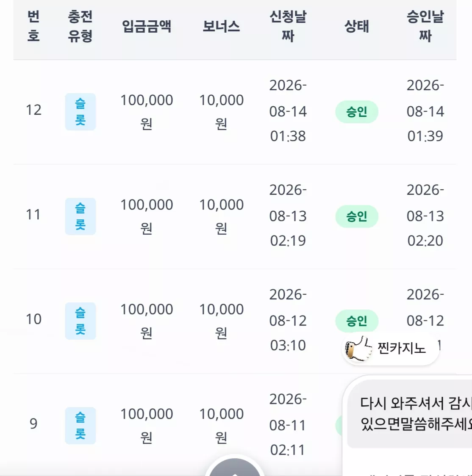Click the 슬롯 badge in row 11
Screen dimensions: 472x476
pyautogui.click(x=81, y=216)
